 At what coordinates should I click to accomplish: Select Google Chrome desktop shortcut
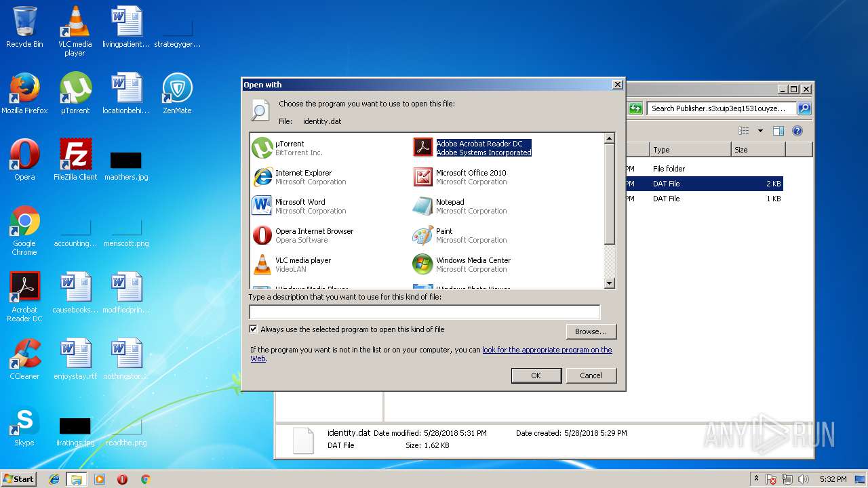tap(24, 230)
